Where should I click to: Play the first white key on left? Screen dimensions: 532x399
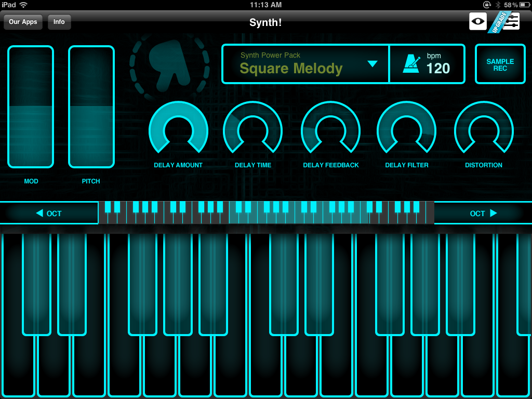18,366
